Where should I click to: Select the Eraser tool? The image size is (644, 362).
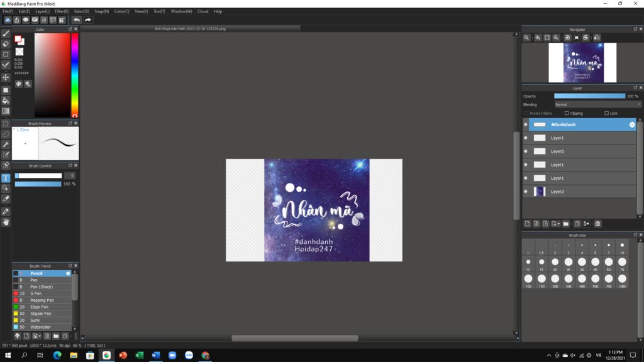coord(6,44)
